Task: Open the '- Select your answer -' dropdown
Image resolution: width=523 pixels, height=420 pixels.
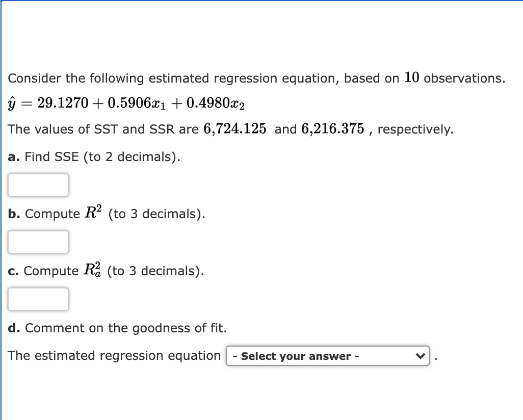Action: click(326, 356)
